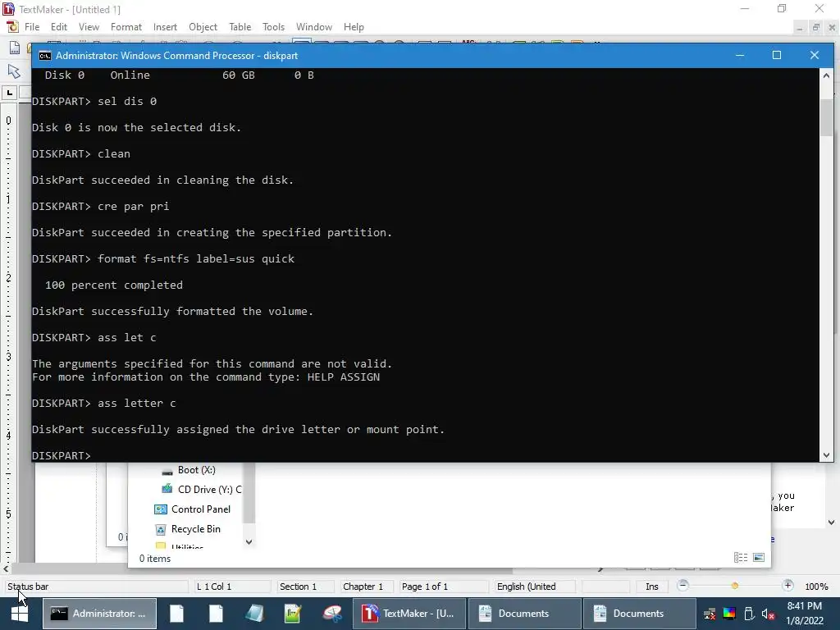
Task: Click the new document icon in TextMaker toolbar
Action: 15,48
